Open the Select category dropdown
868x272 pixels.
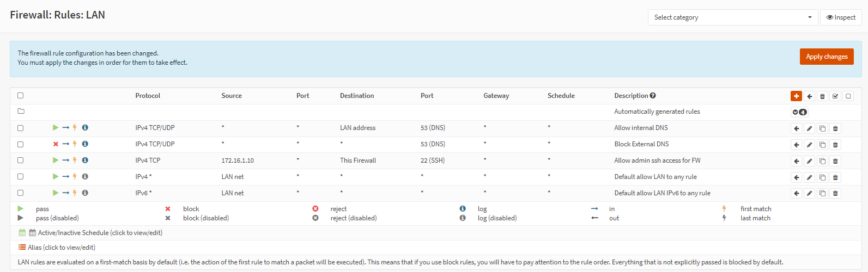[x=733, y=17]
